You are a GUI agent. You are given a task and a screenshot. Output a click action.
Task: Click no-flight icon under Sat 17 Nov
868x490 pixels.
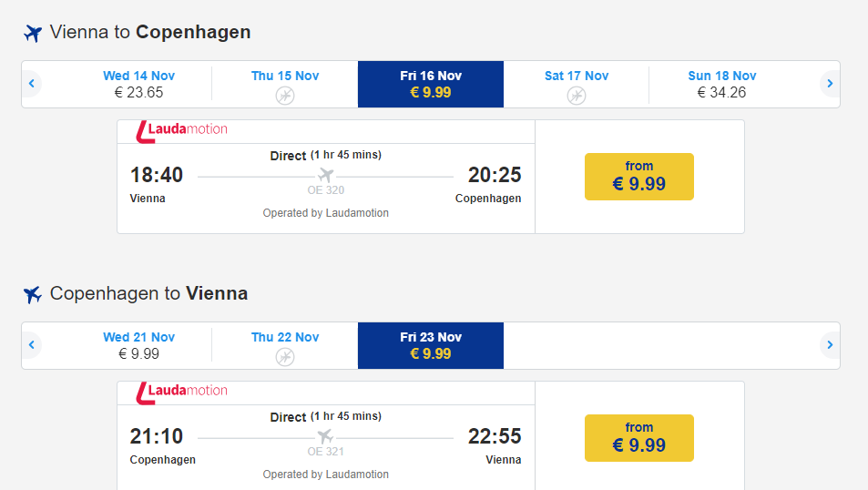577,95
